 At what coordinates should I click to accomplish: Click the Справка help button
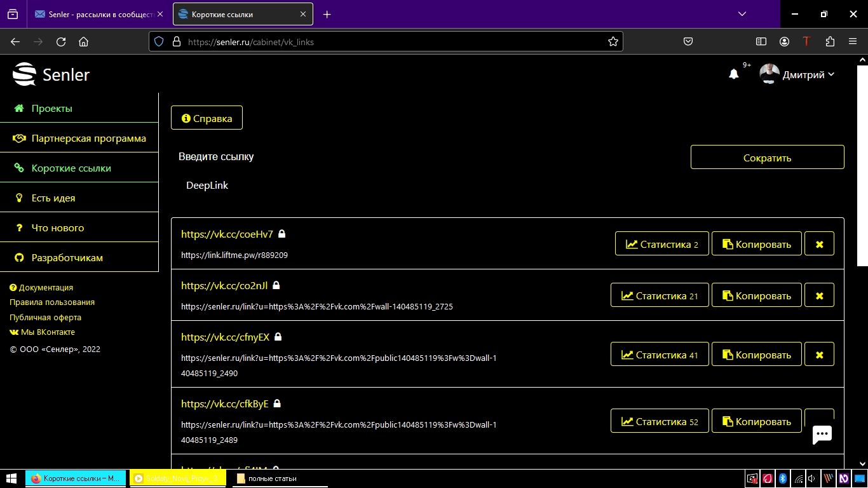point(207,118)
